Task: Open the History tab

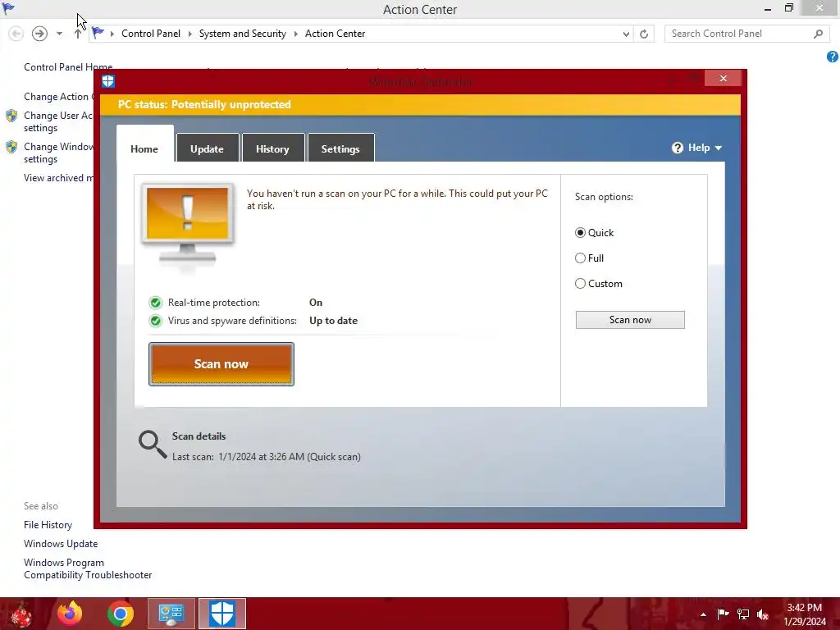Action: [272, 148]
